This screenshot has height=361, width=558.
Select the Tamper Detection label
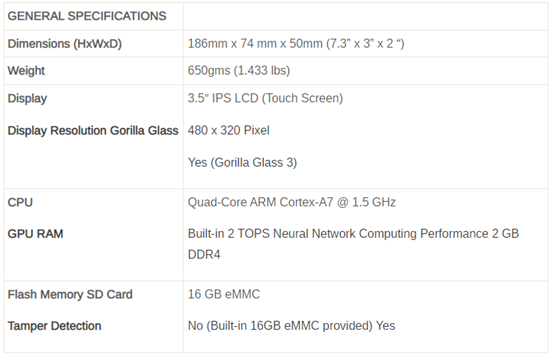(x=54, y=326)
